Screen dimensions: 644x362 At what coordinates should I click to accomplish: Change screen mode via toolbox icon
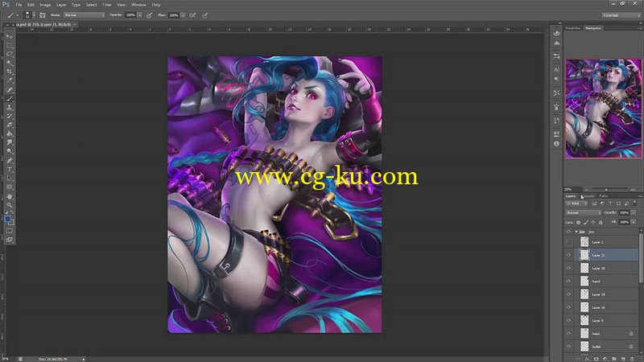coord(9,240)
